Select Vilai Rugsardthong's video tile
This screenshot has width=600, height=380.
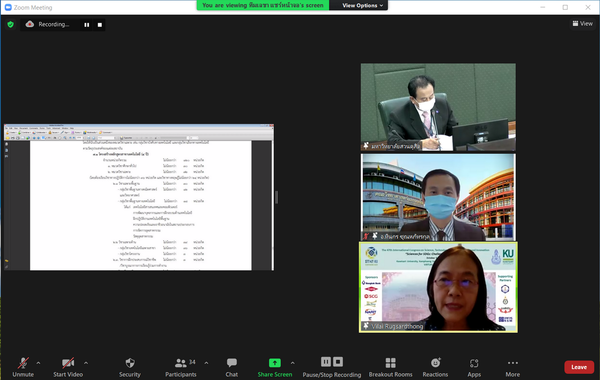438,287
